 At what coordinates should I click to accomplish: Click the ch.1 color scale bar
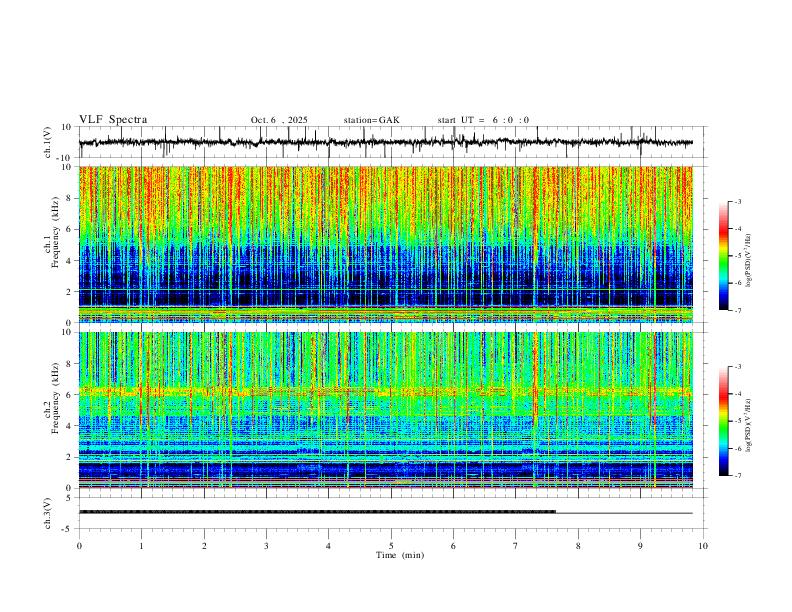[723, 256]
